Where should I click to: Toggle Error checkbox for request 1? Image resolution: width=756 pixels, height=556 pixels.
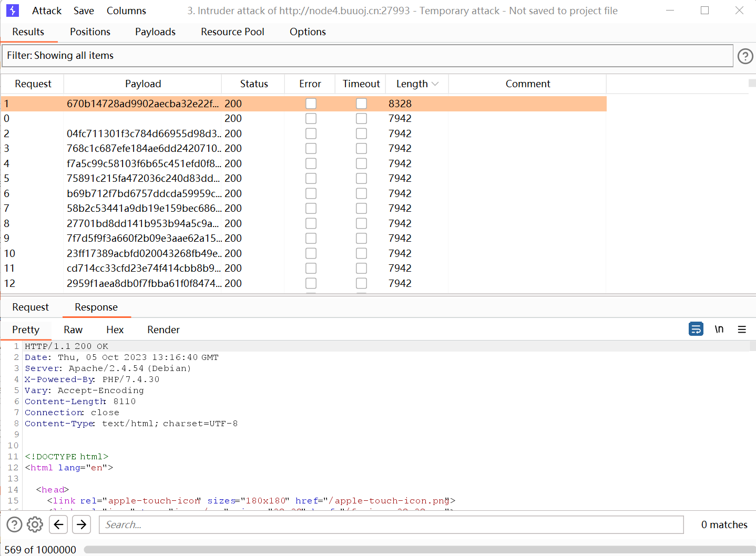point(311,104)
